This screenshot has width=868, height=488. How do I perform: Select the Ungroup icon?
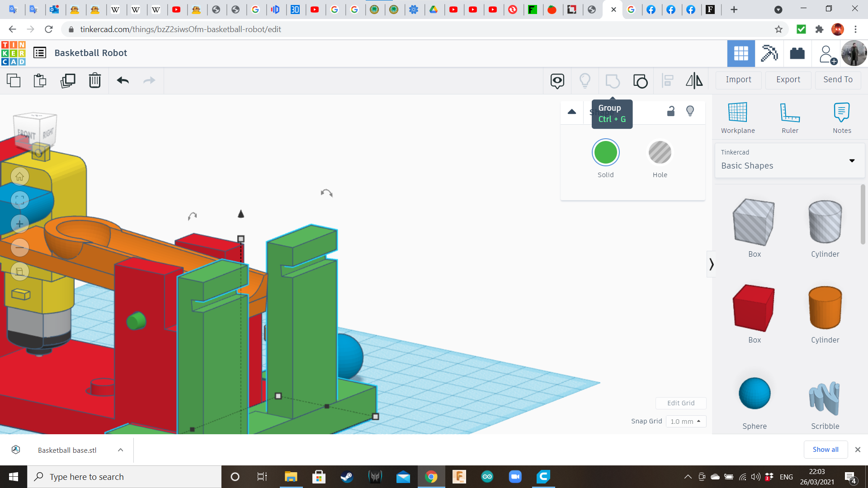[x=640, y=81]
